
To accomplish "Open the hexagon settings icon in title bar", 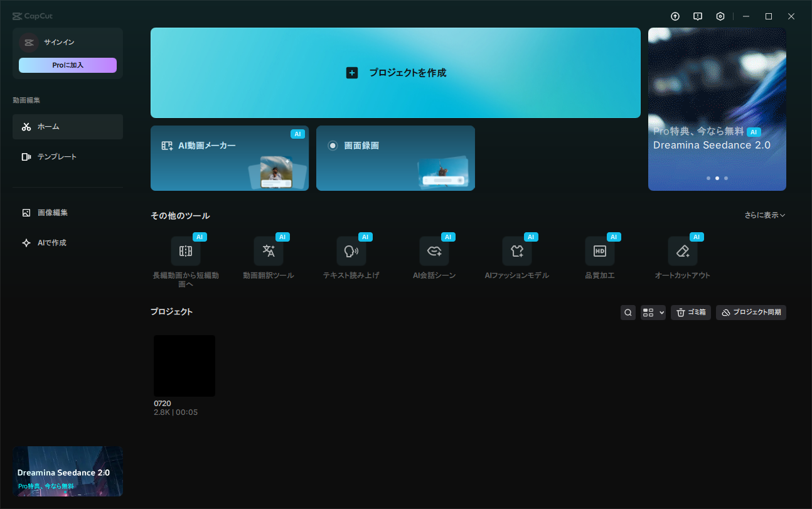I will pyautogui.click(x=720, y=16).
